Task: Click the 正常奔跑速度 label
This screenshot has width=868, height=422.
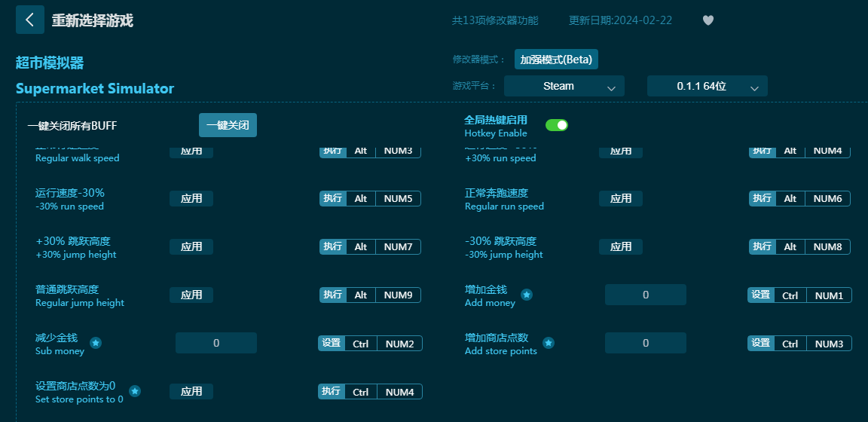Action: [497, 193]
